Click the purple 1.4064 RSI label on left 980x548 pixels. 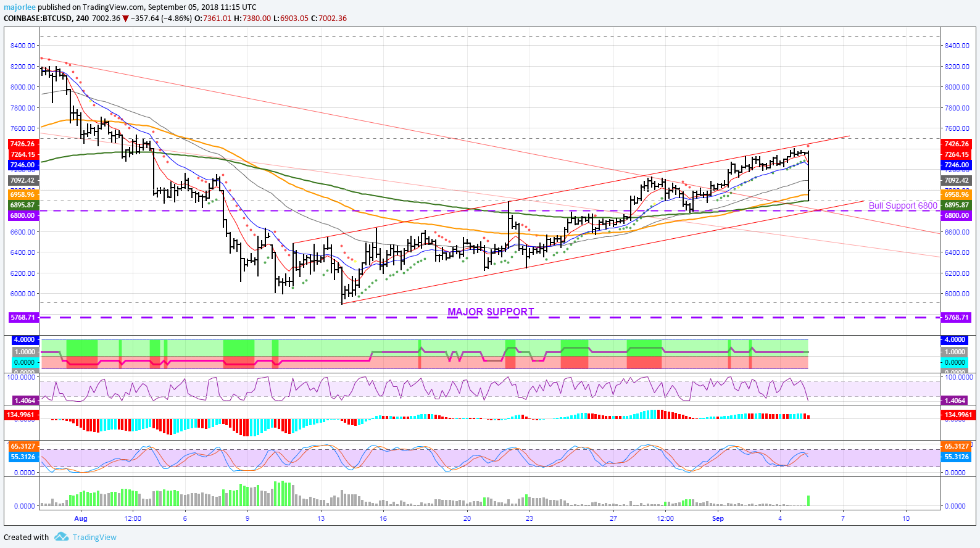tap(25, 401)
